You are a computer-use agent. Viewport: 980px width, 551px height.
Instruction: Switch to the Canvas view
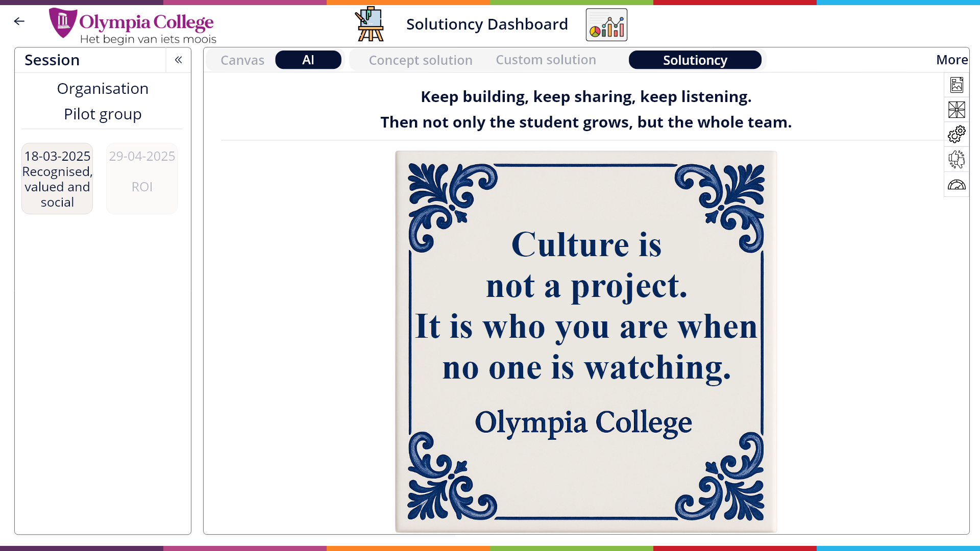242,60
